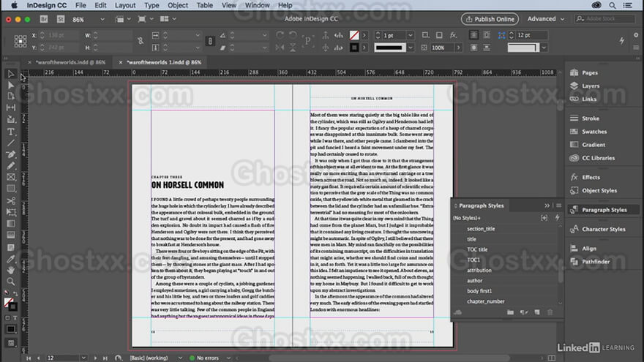644x362 pixels.
Task: Open the Gradient panel
Action: 588,145
